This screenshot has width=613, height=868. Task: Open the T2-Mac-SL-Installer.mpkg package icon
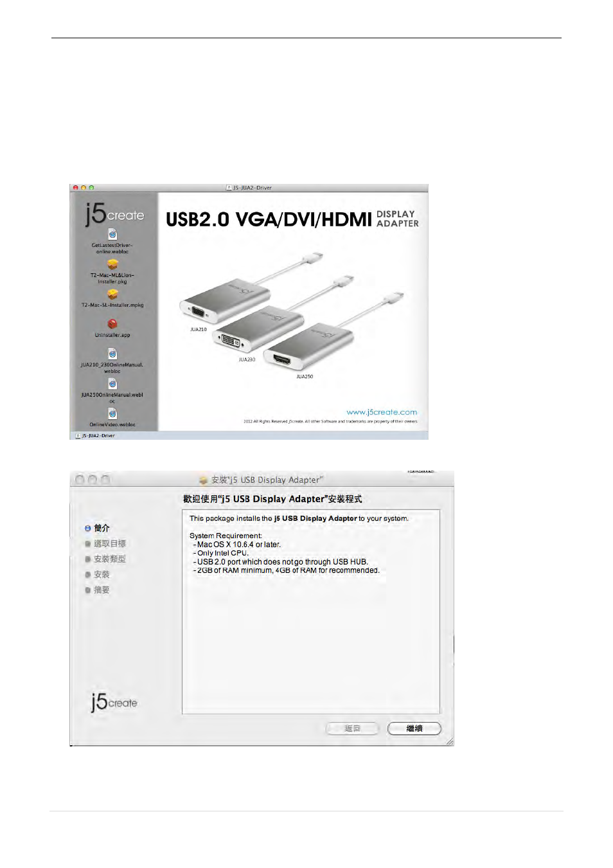112,294
